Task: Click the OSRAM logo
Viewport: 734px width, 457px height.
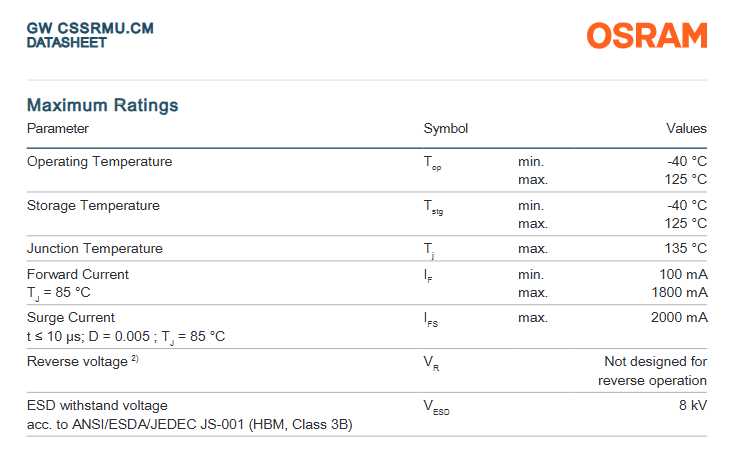Action: click(x=646, y=35)
